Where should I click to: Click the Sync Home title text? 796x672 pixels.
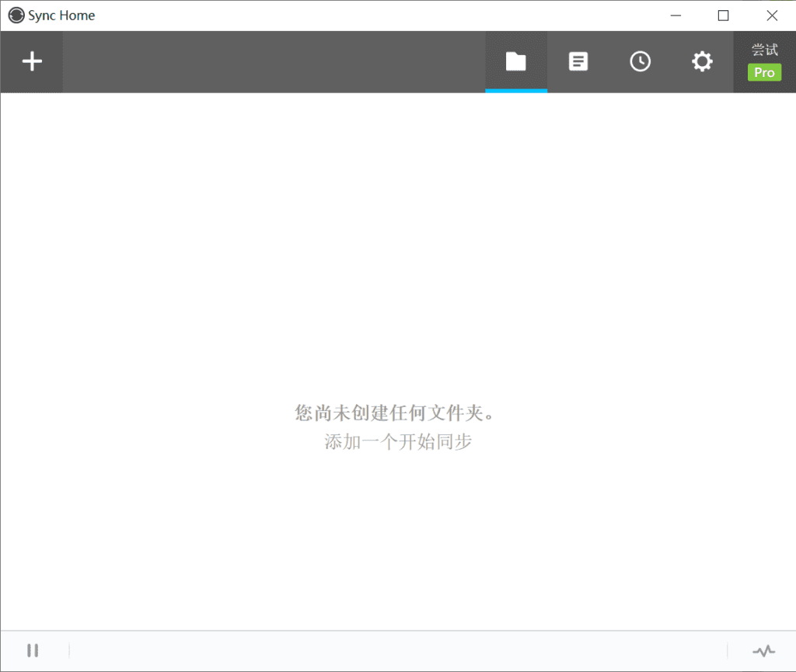60,15
